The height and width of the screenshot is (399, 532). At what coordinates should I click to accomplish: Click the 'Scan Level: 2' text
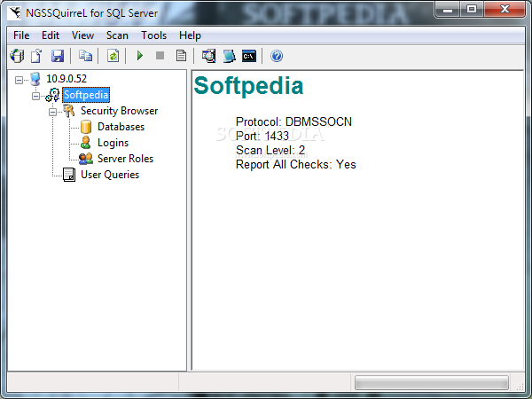point(270,151)
